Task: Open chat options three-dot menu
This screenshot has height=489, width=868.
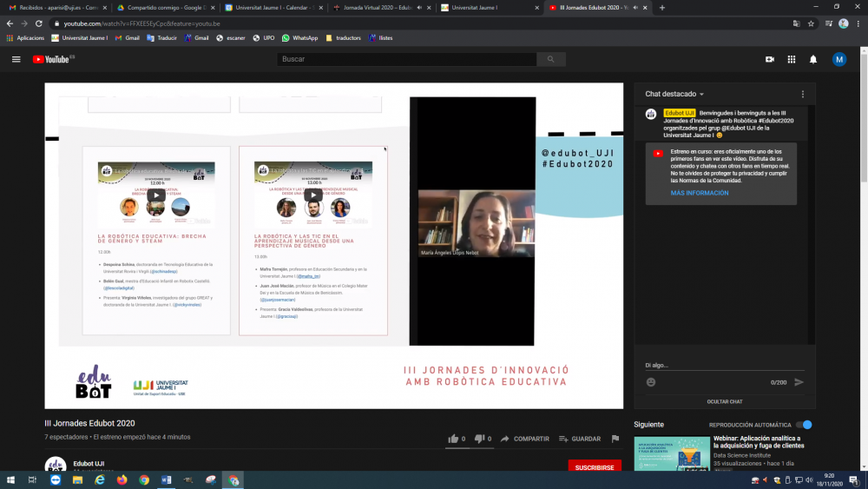Action: [x=802, y=94]
